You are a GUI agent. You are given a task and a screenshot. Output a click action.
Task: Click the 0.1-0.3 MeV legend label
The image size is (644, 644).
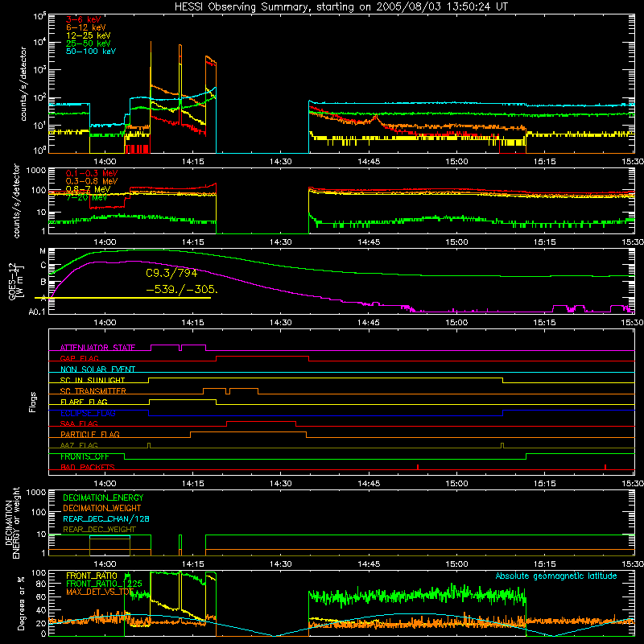pos(92,173)
